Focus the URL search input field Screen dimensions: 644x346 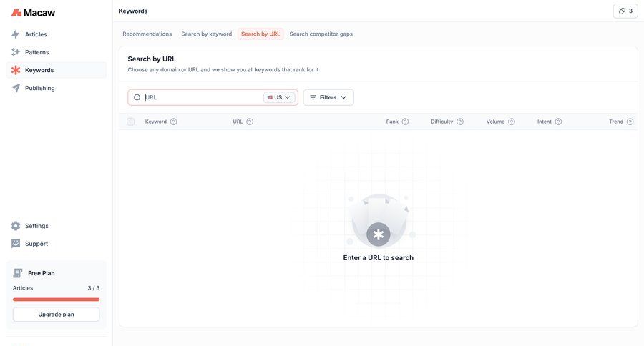pos(203,97)
